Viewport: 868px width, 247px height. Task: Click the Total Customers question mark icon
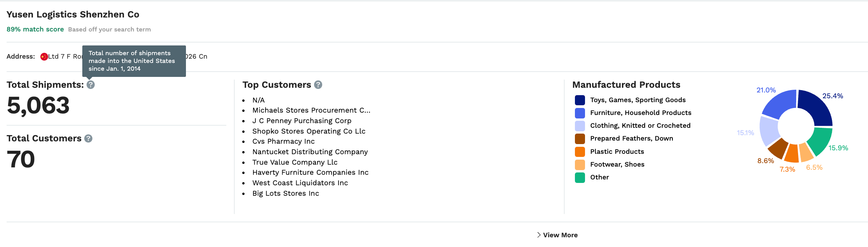tap(89, 138)
